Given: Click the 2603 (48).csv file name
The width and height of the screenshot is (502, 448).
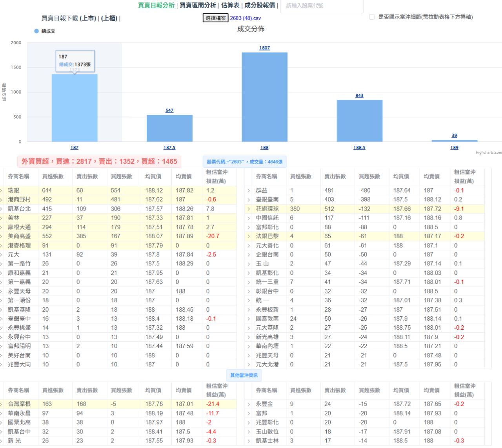Looking at the screenshot, I should pyautogui.click(x=245, y=18).
